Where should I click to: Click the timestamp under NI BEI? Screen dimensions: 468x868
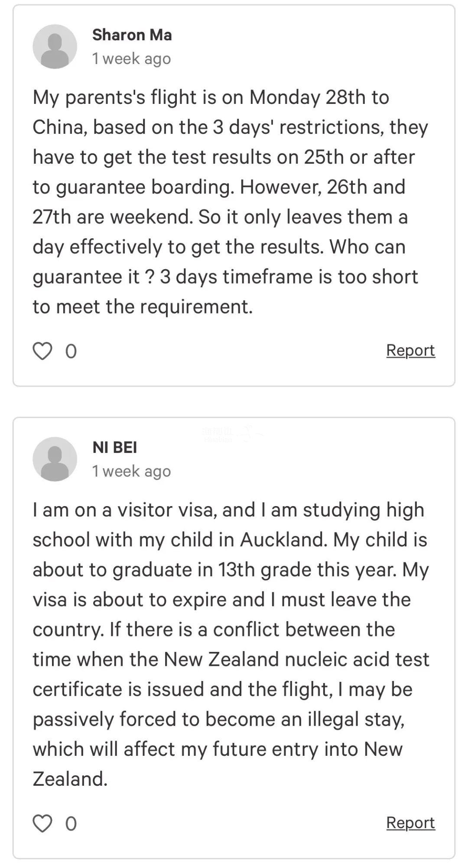pyautogui.click(x=132, y=471)
